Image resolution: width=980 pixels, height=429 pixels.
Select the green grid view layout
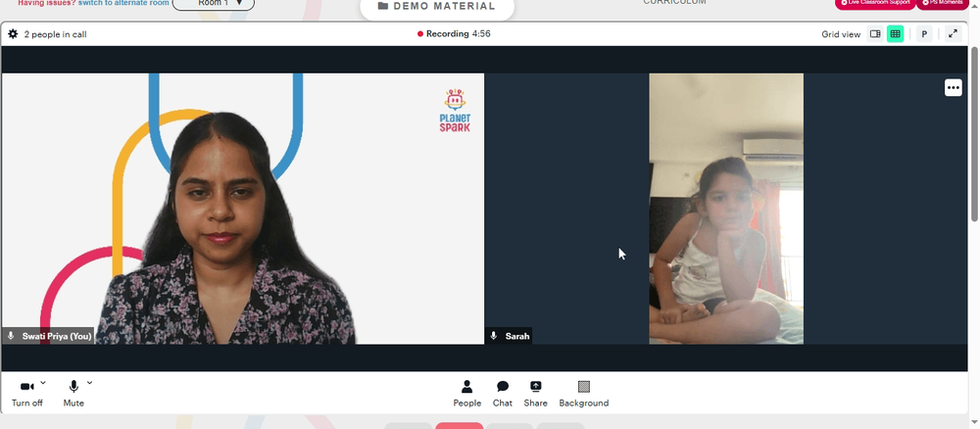(x=895, y=33)
